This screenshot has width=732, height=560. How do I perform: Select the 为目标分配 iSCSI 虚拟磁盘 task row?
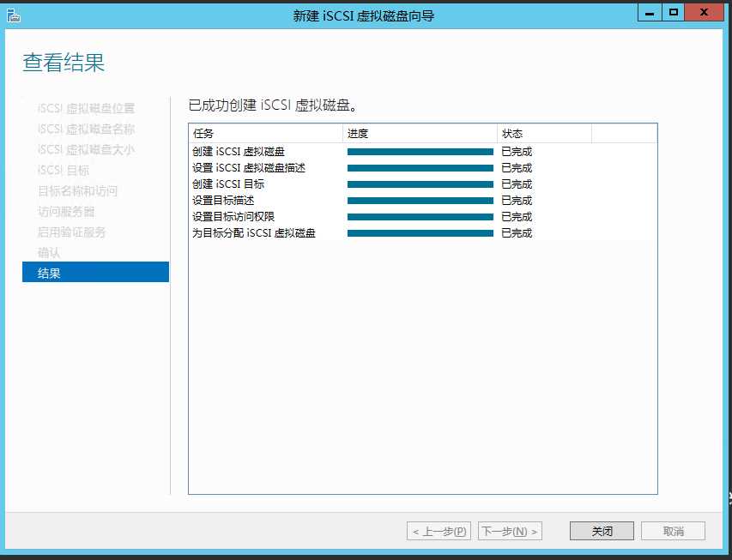(423, 233)
